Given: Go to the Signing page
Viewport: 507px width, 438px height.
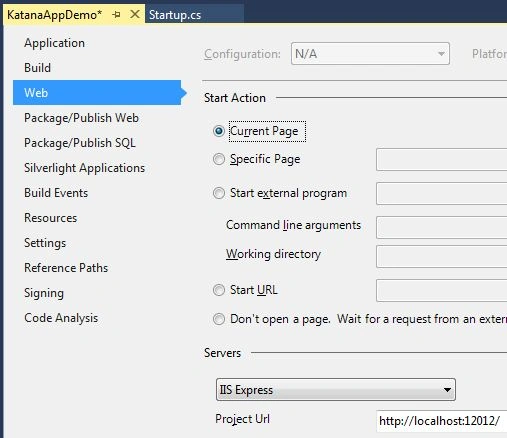Looking at the screenshot, I should 44,293.
